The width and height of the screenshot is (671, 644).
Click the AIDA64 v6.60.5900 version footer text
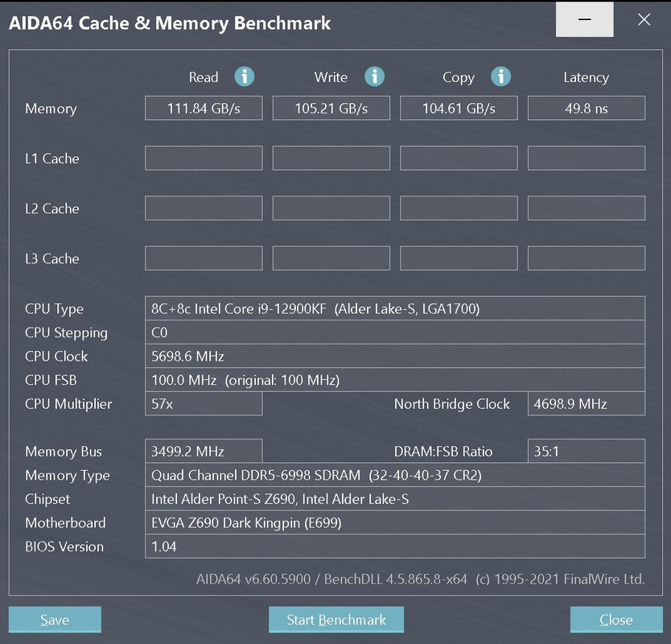coord(420,579)
